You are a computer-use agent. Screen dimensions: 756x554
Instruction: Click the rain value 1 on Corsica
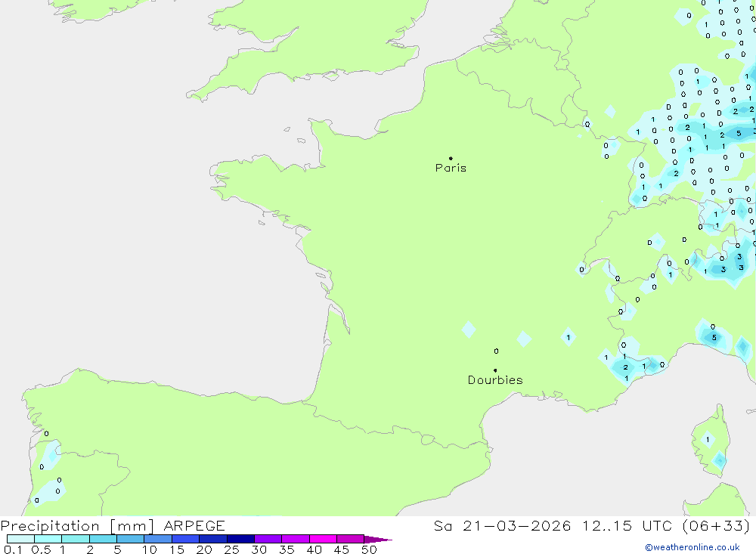[x=708, y=439]
